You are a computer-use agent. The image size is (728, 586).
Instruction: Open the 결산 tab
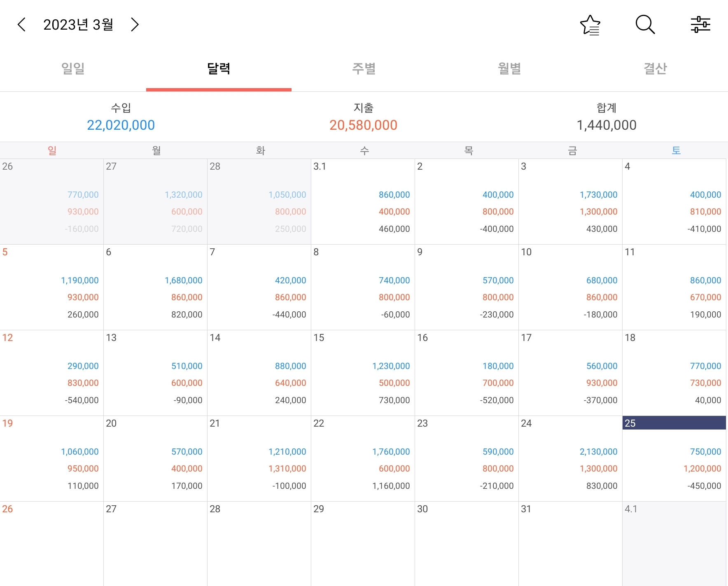655,68
